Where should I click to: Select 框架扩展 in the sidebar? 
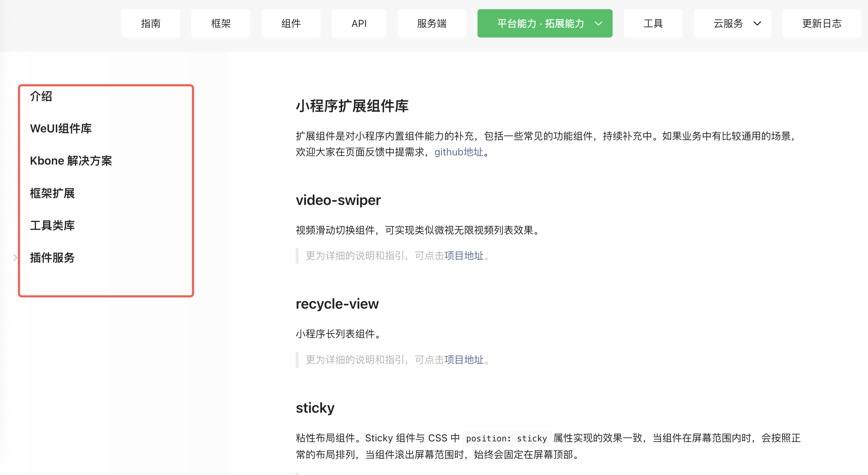[x=52, y=193]
